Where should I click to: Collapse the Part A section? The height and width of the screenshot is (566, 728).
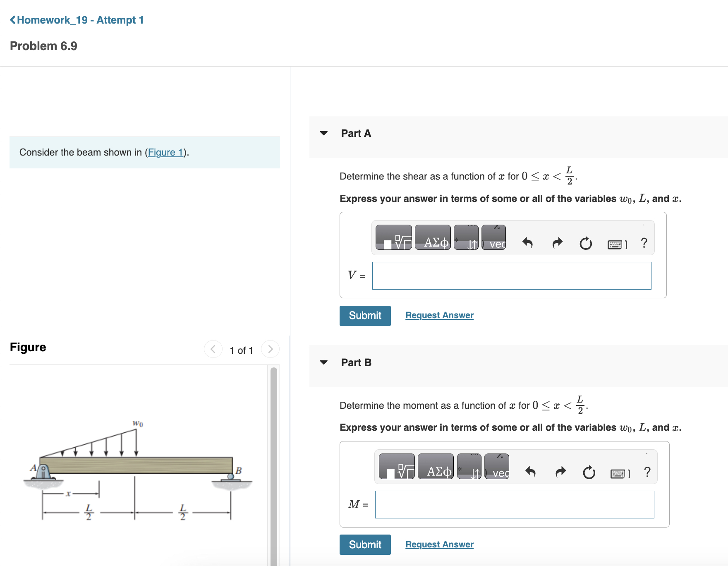coord(324,133)
